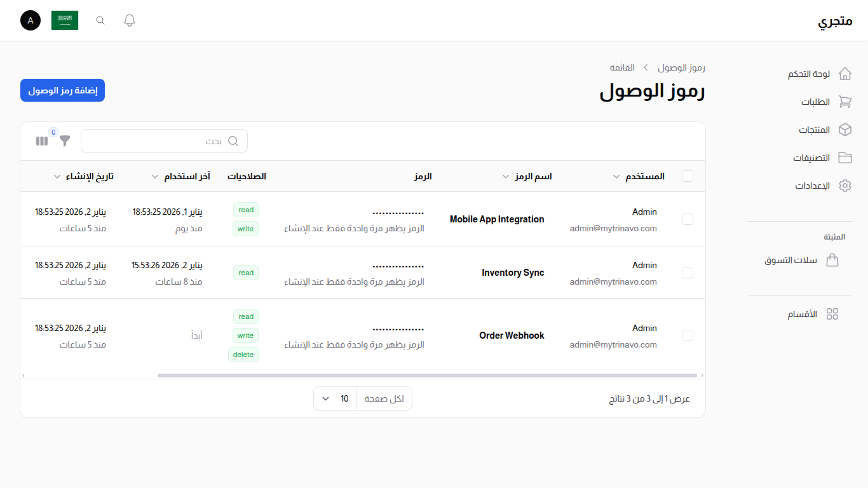The height and width of the screenshot is (488, 868).
Task: Select the الطلبات (orders) cart icon
Action: [x=845, y=102]
